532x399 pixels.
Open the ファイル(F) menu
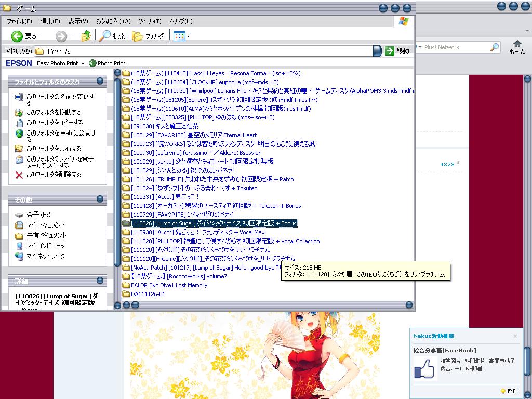[19, 21]
